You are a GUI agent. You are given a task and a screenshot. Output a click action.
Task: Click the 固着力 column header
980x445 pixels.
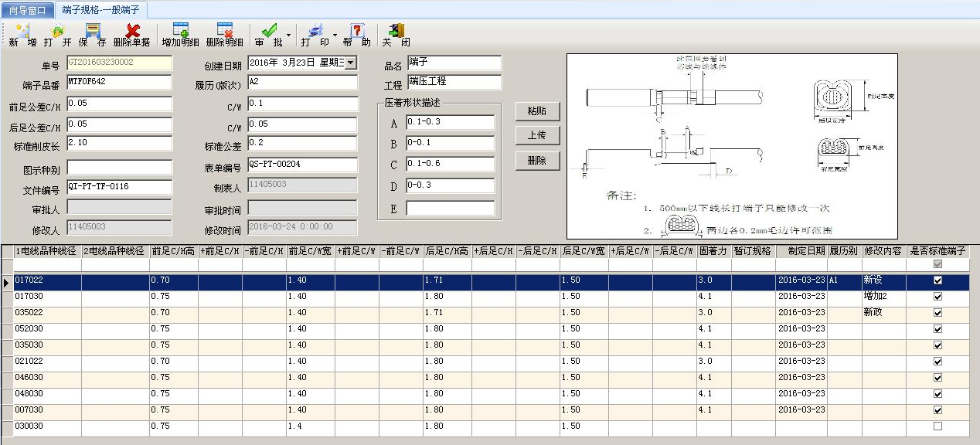[713, 251]
